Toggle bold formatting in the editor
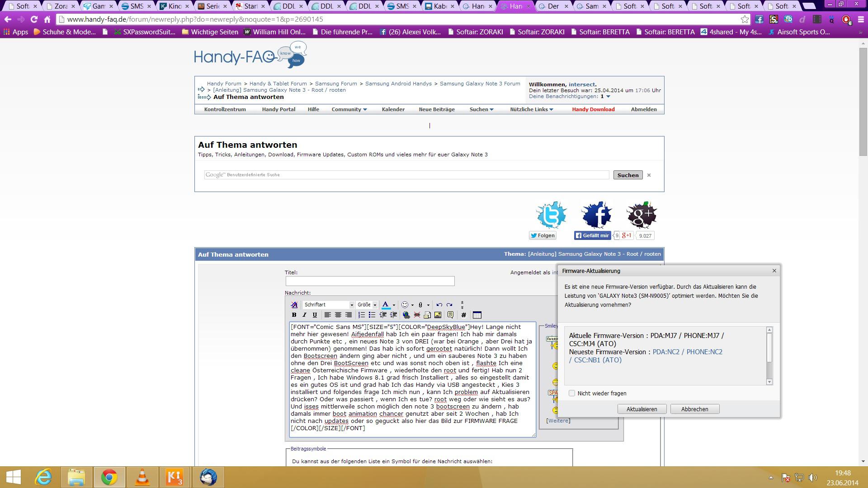The height and width of the screenshot is (488, 868). (294, 315)
